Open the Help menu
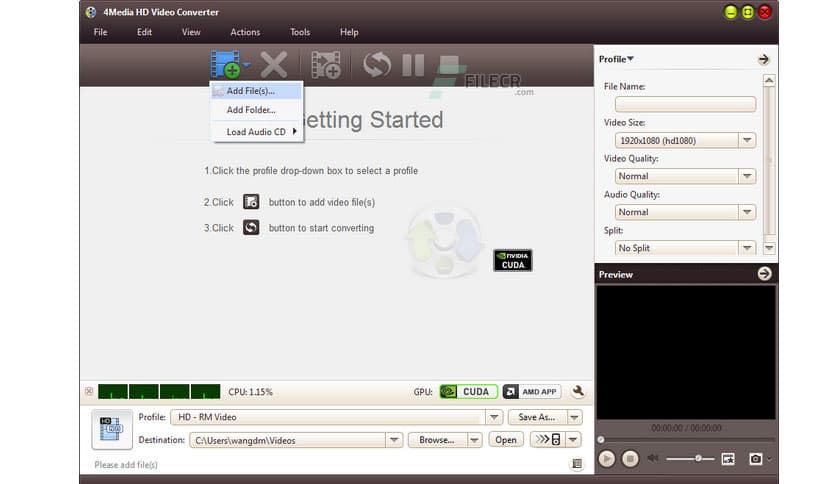This screenshot has width=836, height=484. coord(349,32)
